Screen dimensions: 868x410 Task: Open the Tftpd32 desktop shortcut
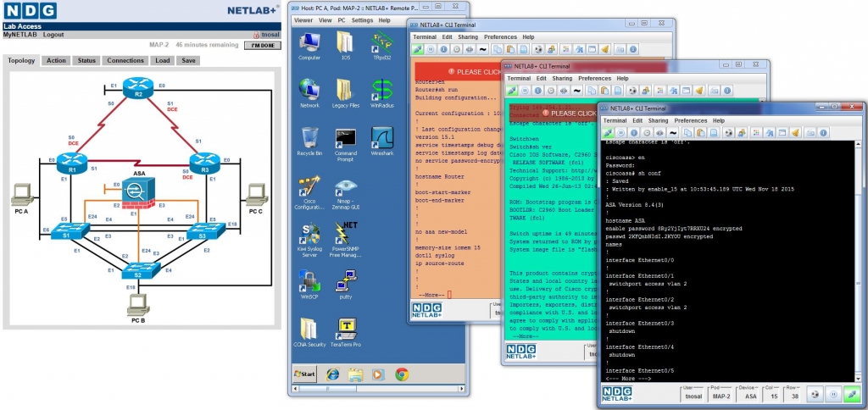382,46
